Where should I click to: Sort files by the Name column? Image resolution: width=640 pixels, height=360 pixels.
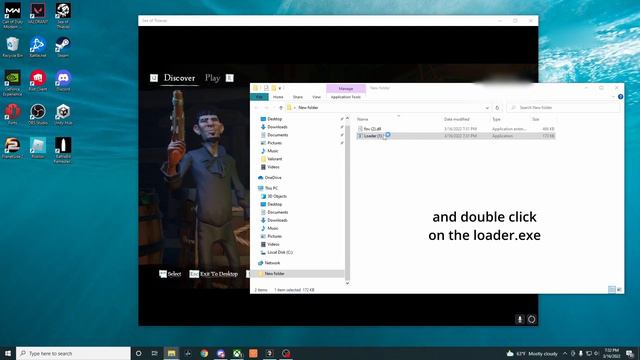coord(362,119)
